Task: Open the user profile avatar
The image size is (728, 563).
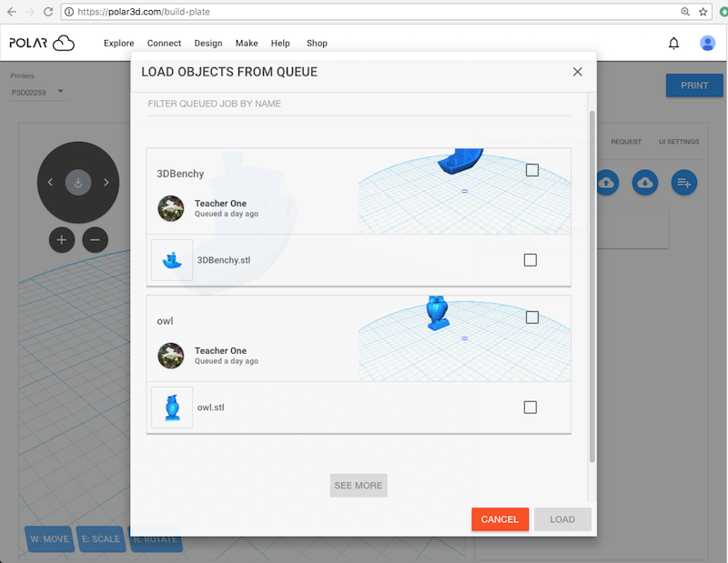Action: pos(707,43)
